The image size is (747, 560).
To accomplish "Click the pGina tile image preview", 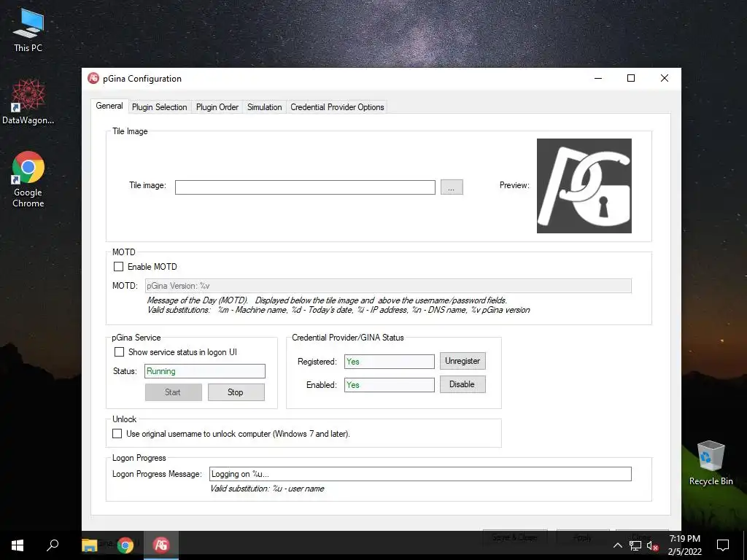I will [584, 186].
